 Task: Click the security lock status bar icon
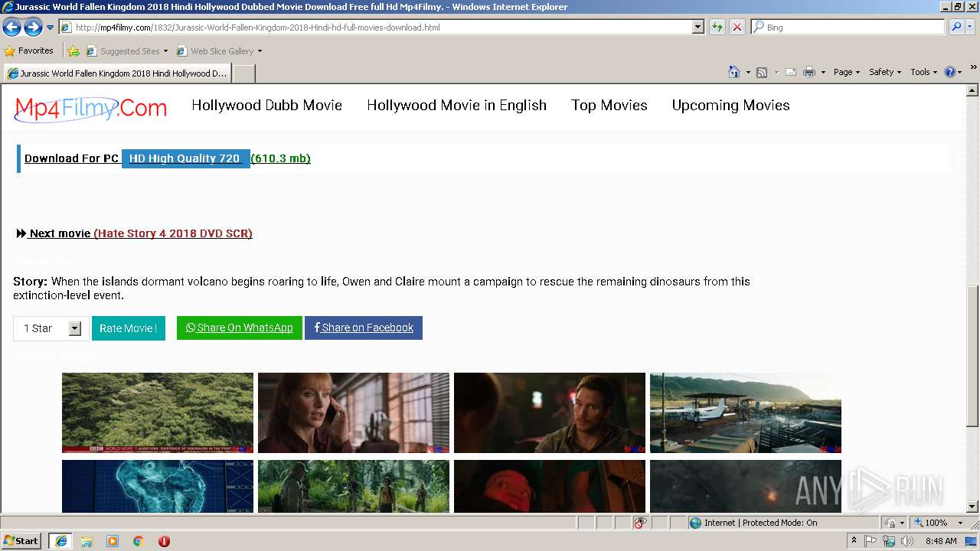pos(890,523)
